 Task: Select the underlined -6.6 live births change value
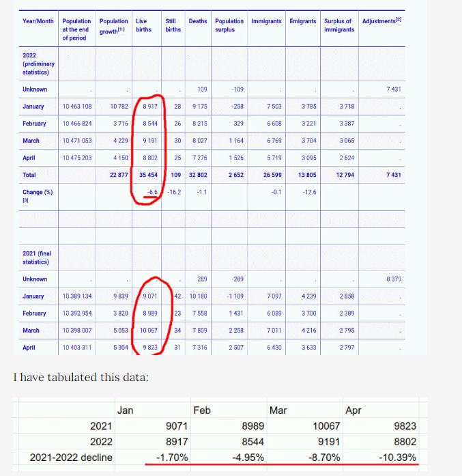[153, 193]
